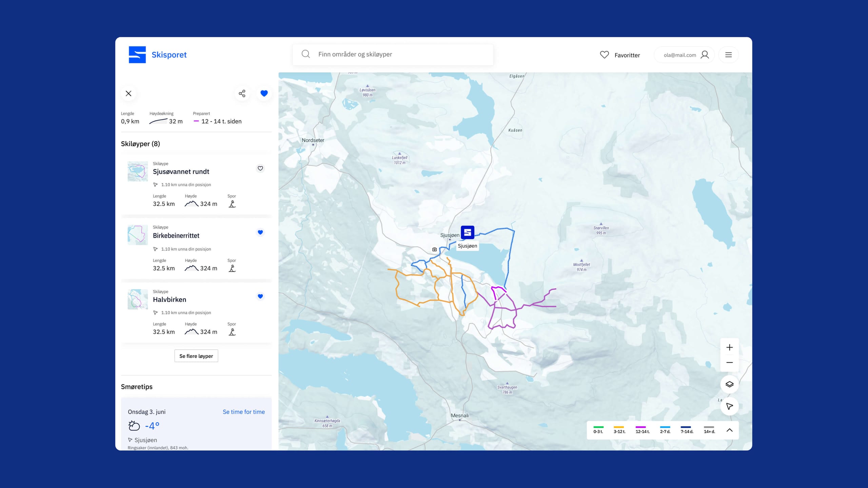Click the webcam camera icon on map
The height and width of the screenshot is (488, 868).
(x=434, y=249)
